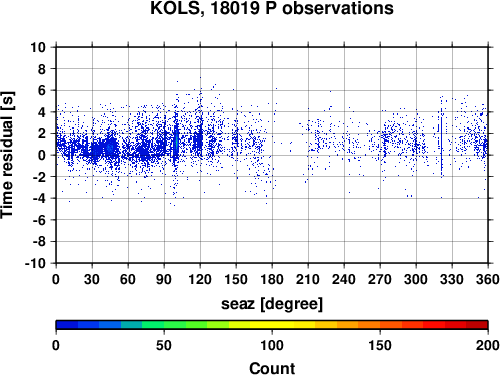Select the red end of colorbar
500x375 pixels.
point(477,325)
